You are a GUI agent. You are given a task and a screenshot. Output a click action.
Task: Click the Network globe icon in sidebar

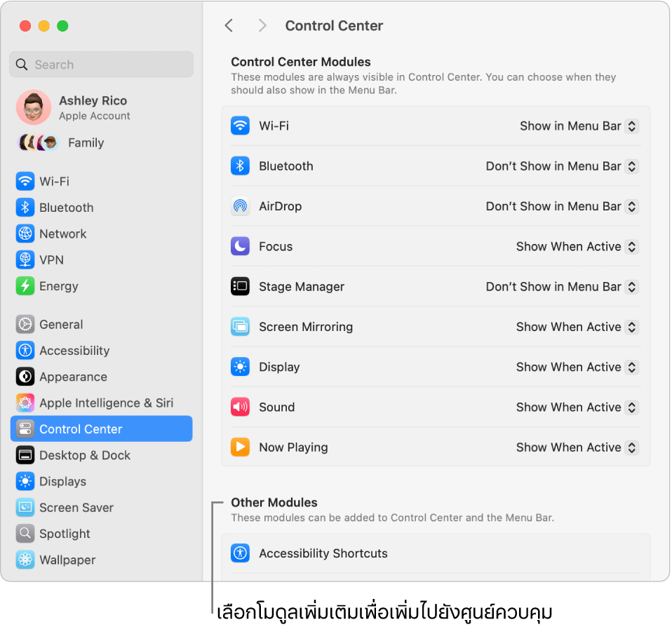[x=25, y=234]
